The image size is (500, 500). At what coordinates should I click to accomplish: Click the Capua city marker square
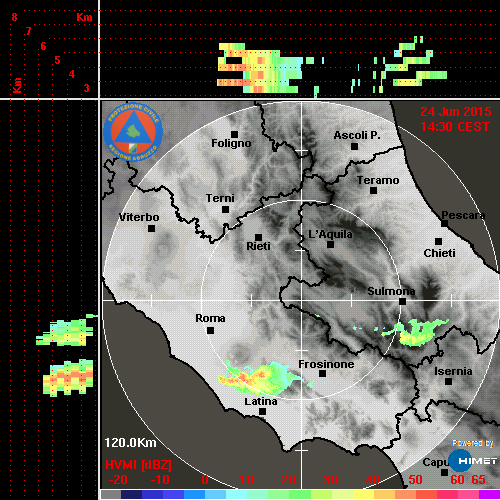(x=444, y=472)
